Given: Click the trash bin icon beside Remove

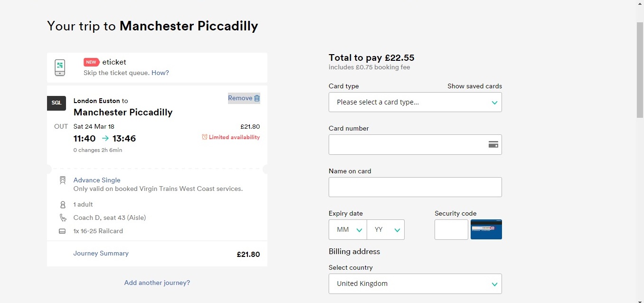Looking at the screenshot, I should pyautogui.click(x=257, y=98).
